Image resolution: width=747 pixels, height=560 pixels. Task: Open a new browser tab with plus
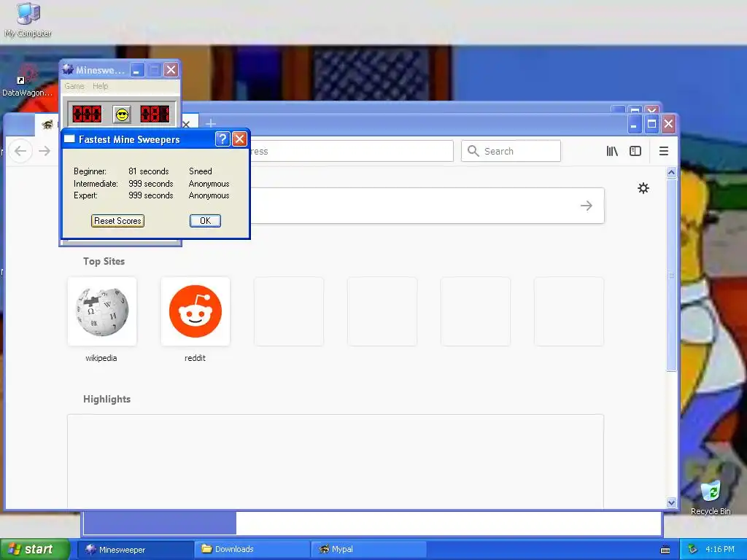tap(211, 124)
